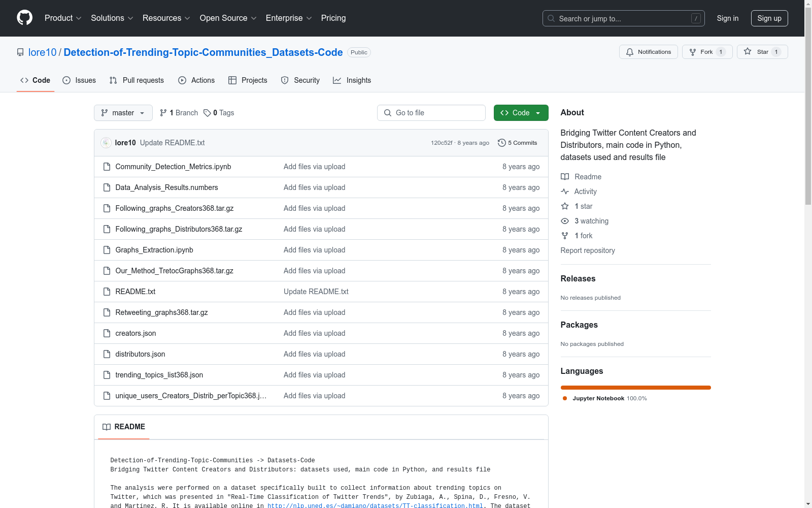Click the file icon for Graphs_Extraction.ipynb
Image resolution: width=812 pixels, height=508 pixels.
click(x=107, y=250)
